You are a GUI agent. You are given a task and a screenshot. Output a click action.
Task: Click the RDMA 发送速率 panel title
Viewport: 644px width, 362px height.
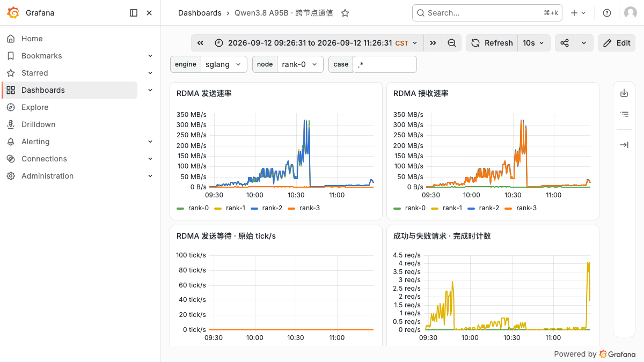coord(204,93)
